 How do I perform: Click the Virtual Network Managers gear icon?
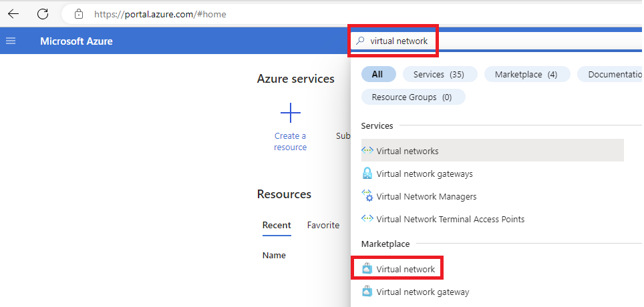[367, 196]
